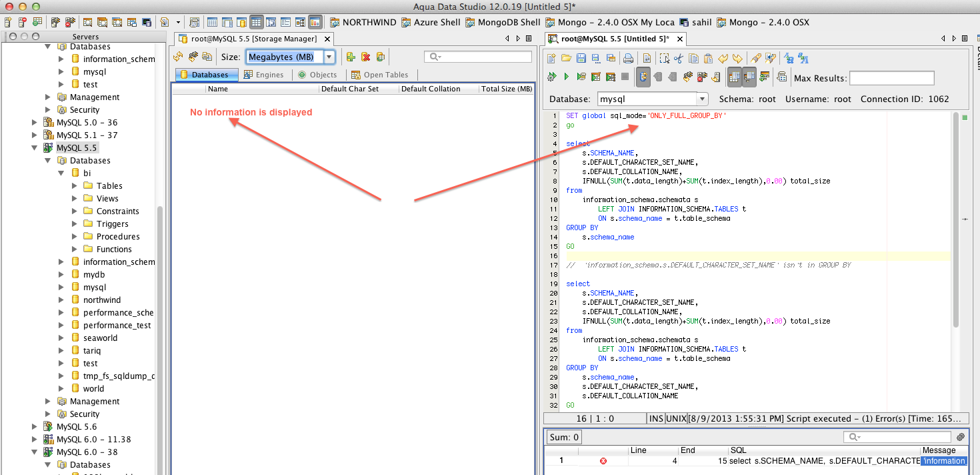Screen dimensions: 980x475
Task: Click the copy icon in editor toolbar
Action: [x=693, y=58]
